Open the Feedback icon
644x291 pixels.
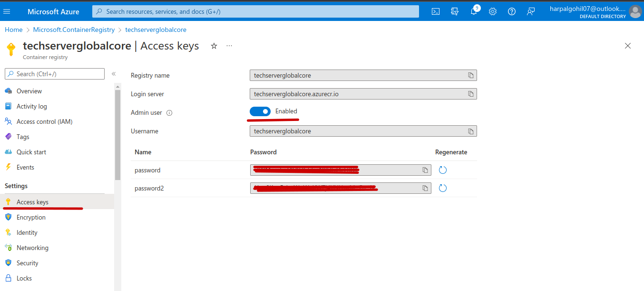point(531,11)
